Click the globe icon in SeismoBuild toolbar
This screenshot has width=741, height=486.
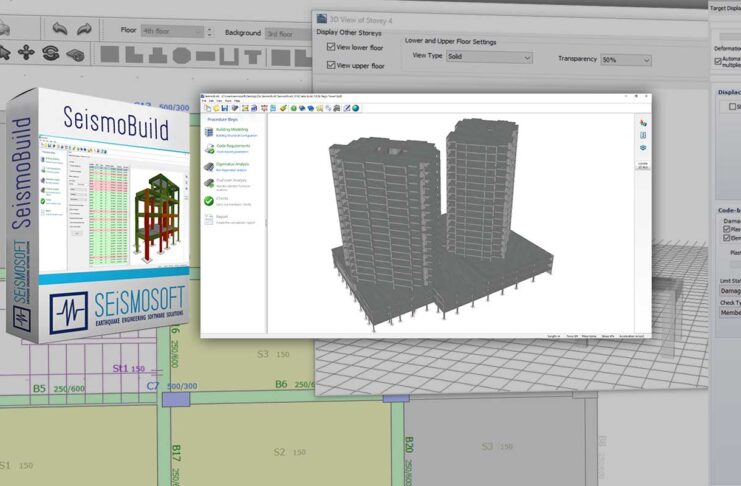point(355,108)
